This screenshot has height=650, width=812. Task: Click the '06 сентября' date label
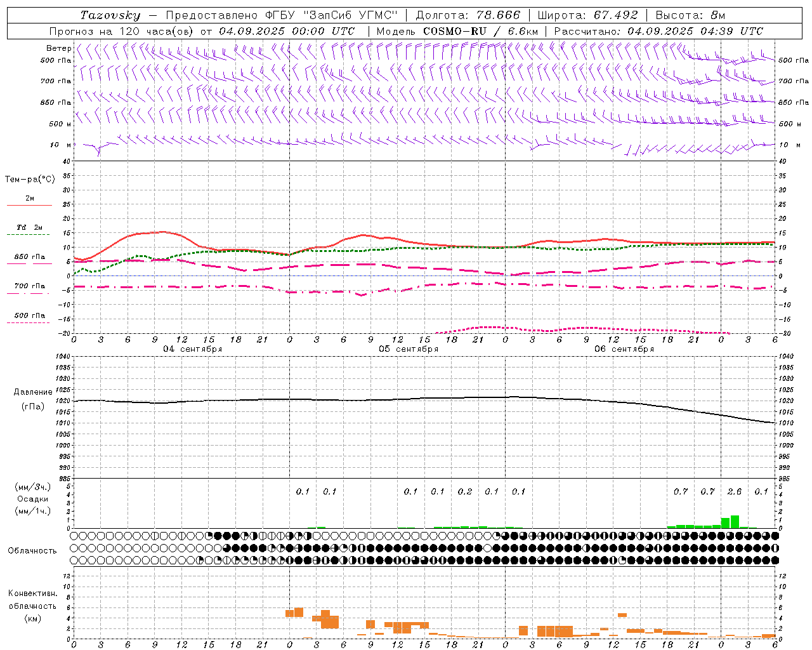coord(624,349)
